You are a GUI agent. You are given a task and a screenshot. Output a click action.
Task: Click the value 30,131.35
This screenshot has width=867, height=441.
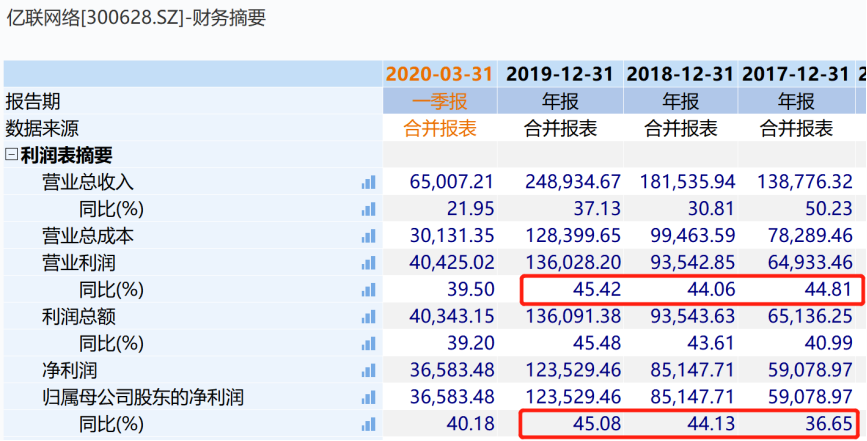[452, 236]
